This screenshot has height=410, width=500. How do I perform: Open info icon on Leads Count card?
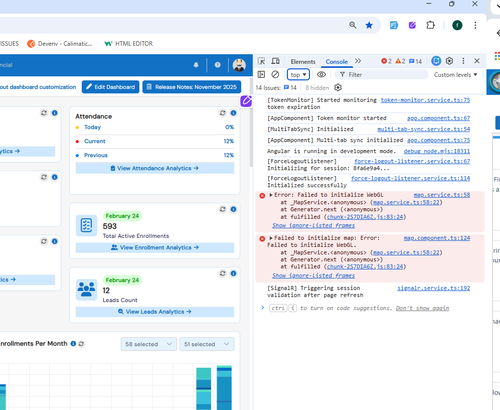[x=233, y=274]
